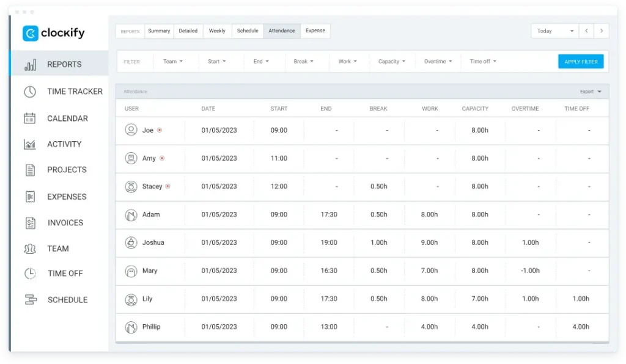Click the Team members sidebar icon
Image resolution: width=626 pixels, height=364 pixels.
[x=29, y=249]
